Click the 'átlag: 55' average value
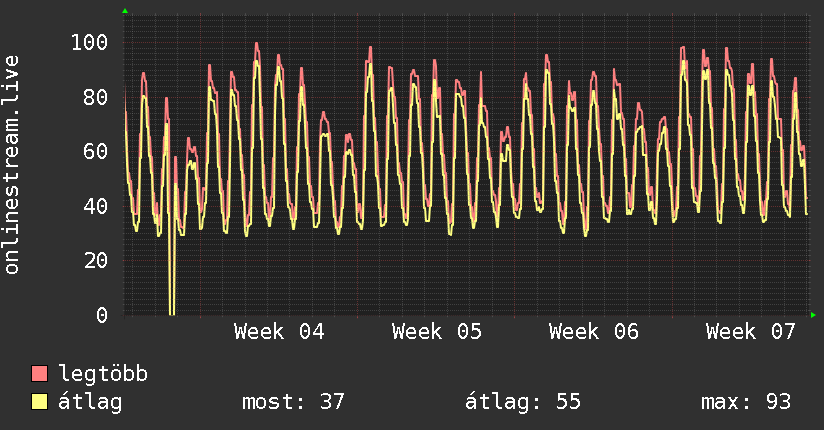Viewport: 824px width, 430px height. pos(522,402)
